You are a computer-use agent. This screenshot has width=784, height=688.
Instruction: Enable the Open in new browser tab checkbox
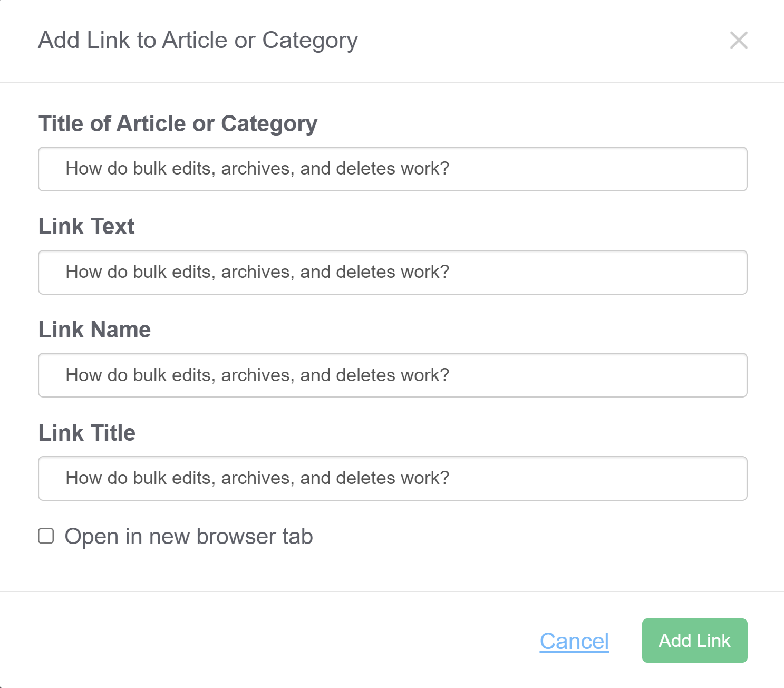click(46, 536)
